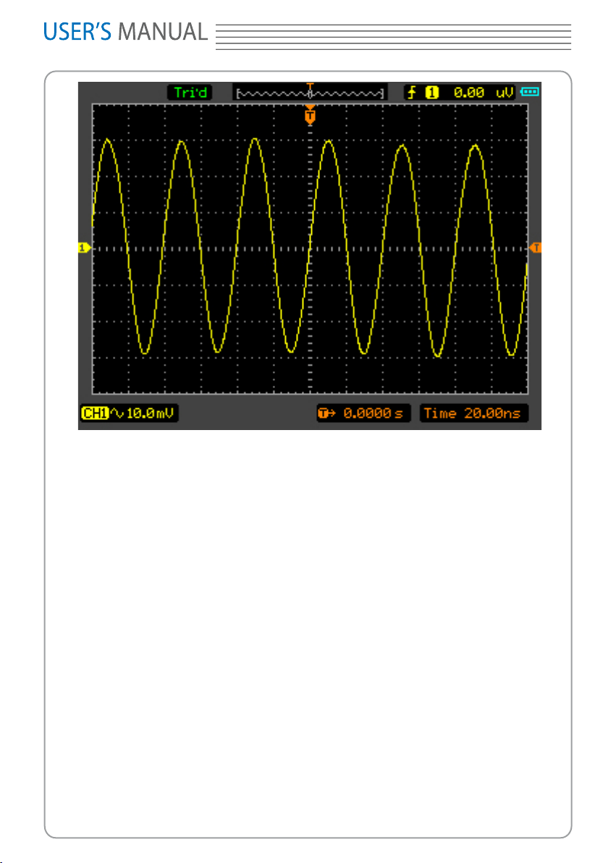Screen dimensions: 616x863
Task: Click the rising edge trigger slope icon
Action: pos(412,93)
